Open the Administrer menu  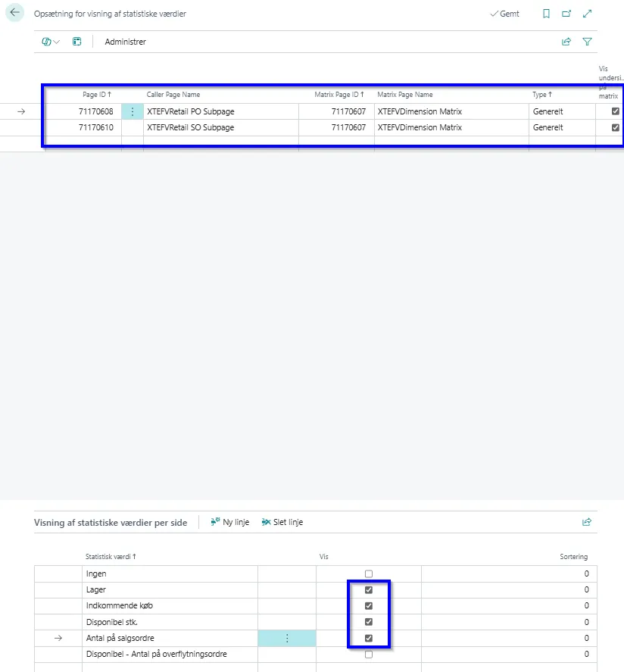point(125,42)
